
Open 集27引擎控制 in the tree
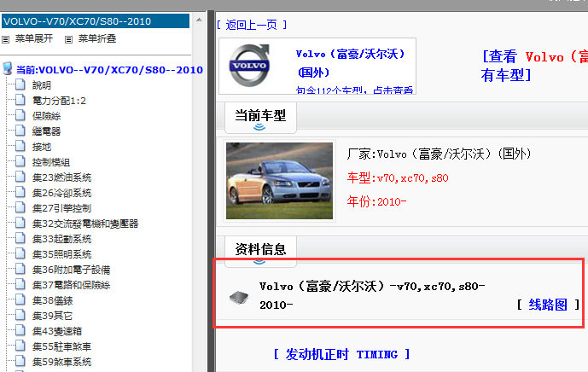(62, 208)
